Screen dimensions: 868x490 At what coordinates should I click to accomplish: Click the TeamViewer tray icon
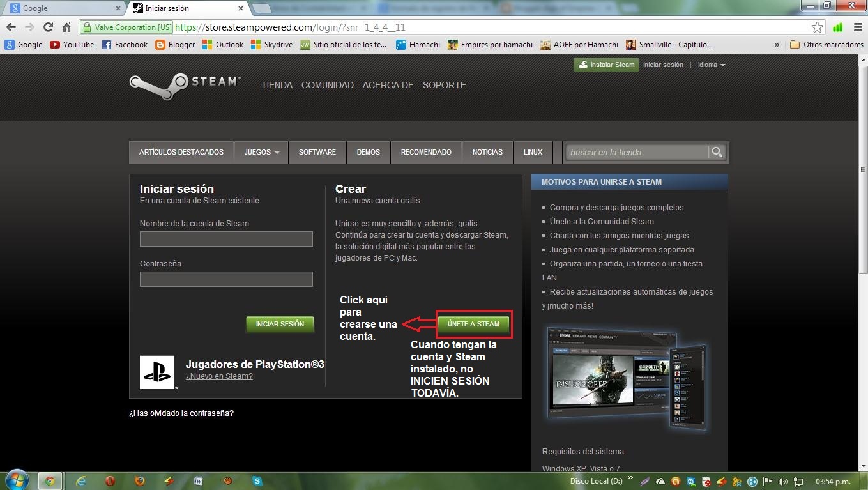pyautogui.click(x=690, y=481)
